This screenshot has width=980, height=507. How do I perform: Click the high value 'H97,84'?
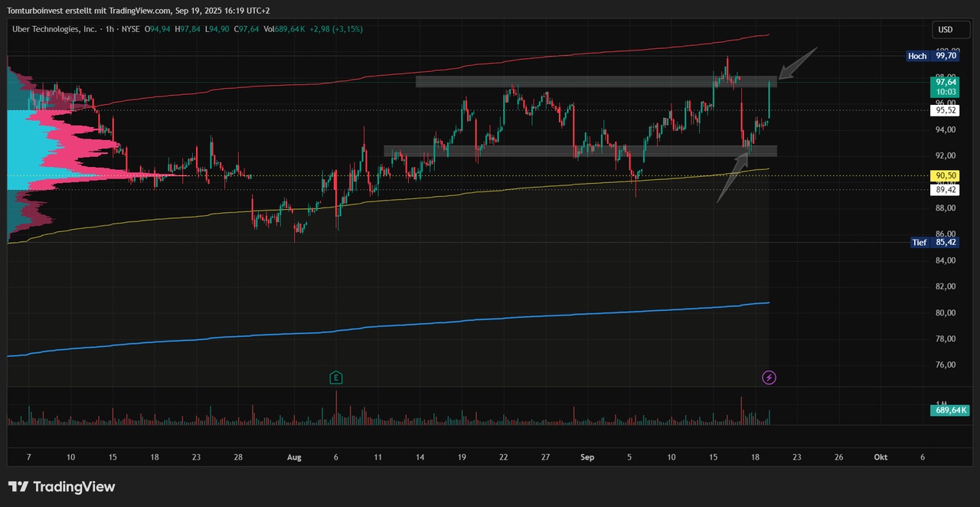coord(188,29)
